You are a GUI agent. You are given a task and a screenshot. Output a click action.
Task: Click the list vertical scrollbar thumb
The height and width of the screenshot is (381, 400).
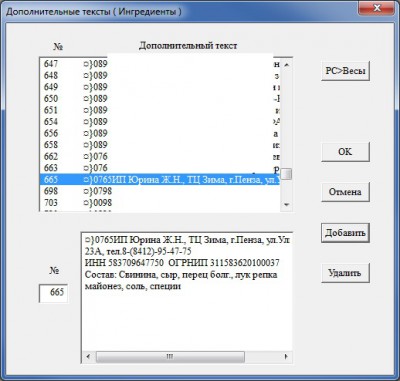coord(287,174)
